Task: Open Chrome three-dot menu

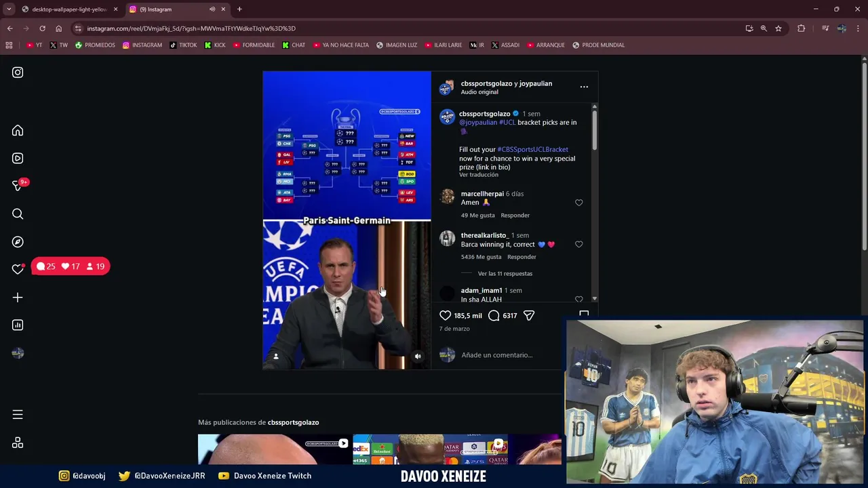Action: click(x=859, y=28)
